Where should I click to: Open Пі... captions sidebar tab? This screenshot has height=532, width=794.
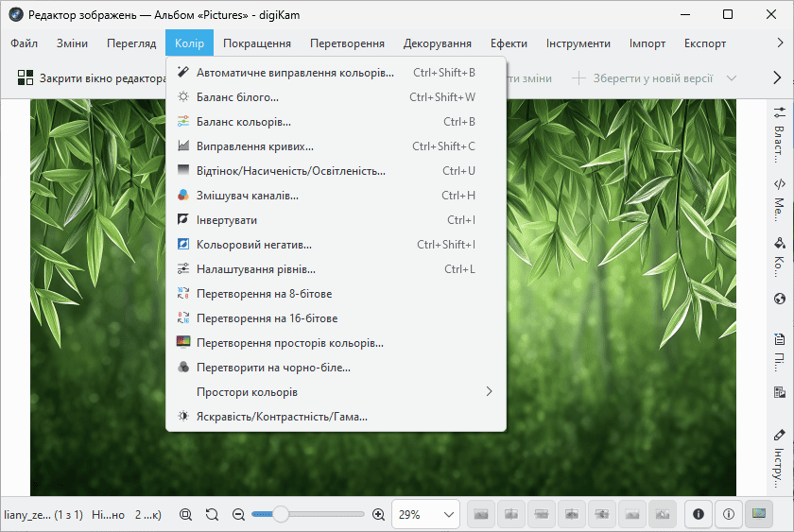[x=779, y=352]
